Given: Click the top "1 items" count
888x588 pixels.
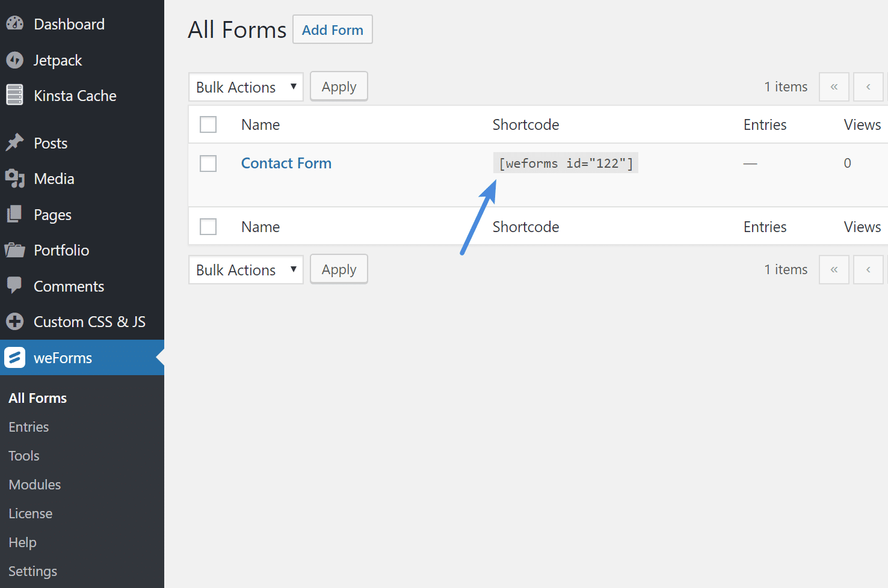Looking at the screenshot, I should 786,87.
